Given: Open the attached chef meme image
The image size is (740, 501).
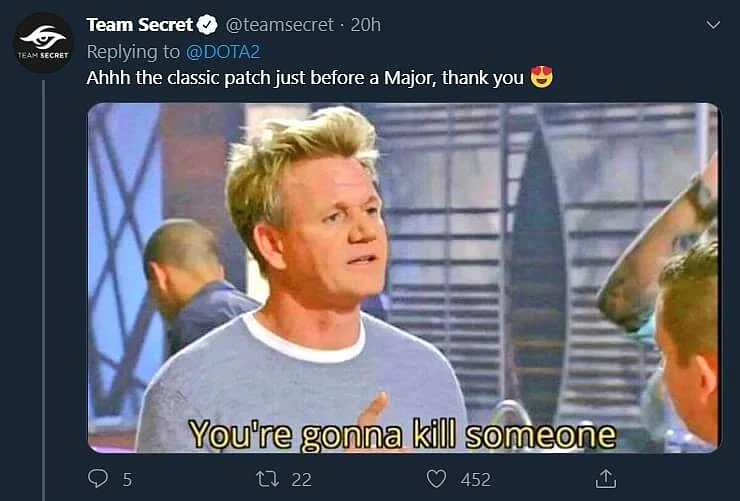Looking at the screenshot, I should point(404,278).
